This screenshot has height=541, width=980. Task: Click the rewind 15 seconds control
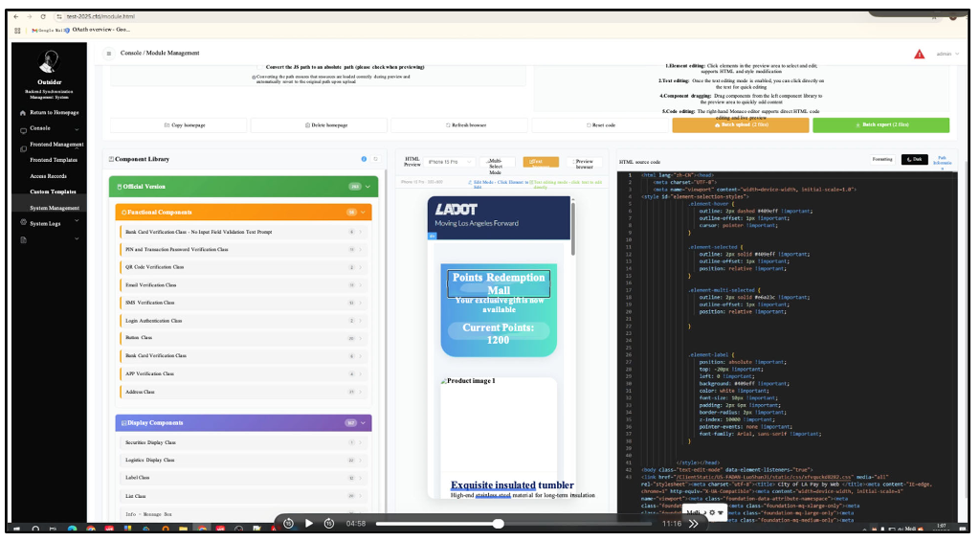[288, 523]
